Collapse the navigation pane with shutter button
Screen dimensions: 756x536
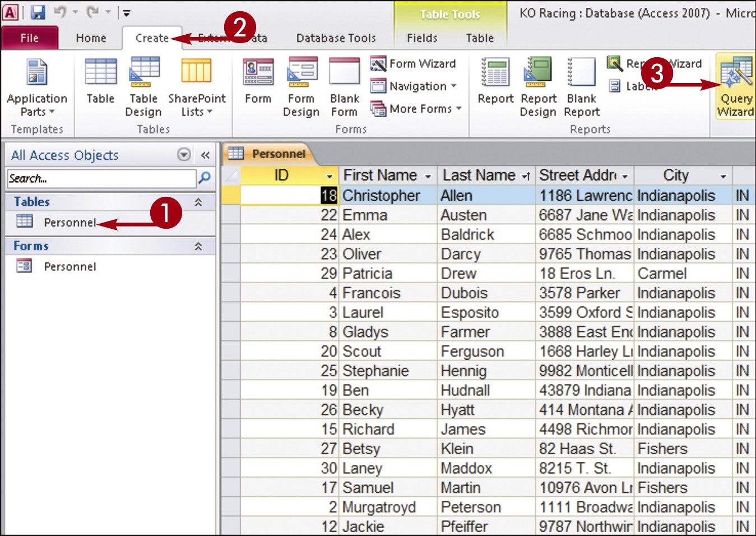(x=205, y=155)
